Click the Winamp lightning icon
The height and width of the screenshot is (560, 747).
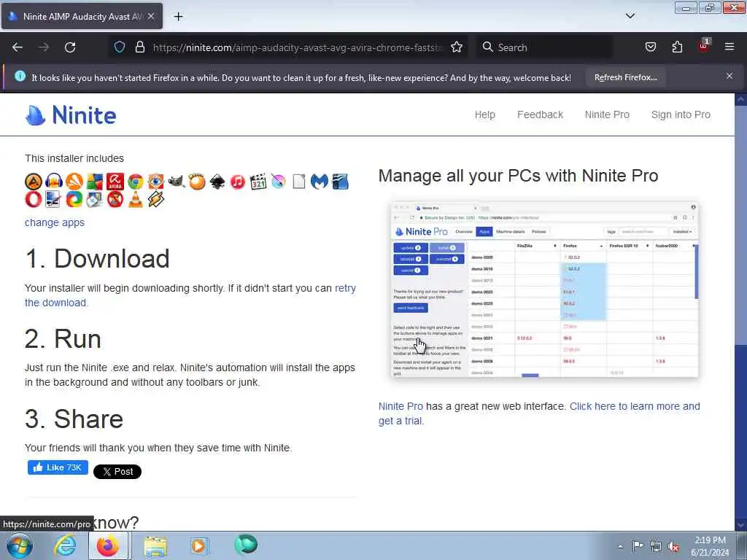[x=156, y=199]
